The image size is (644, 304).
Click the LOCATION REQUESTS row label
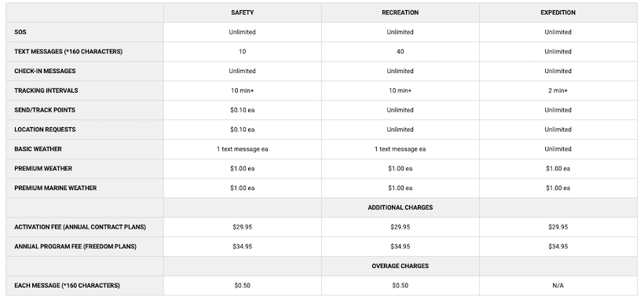tap(46, 130)
